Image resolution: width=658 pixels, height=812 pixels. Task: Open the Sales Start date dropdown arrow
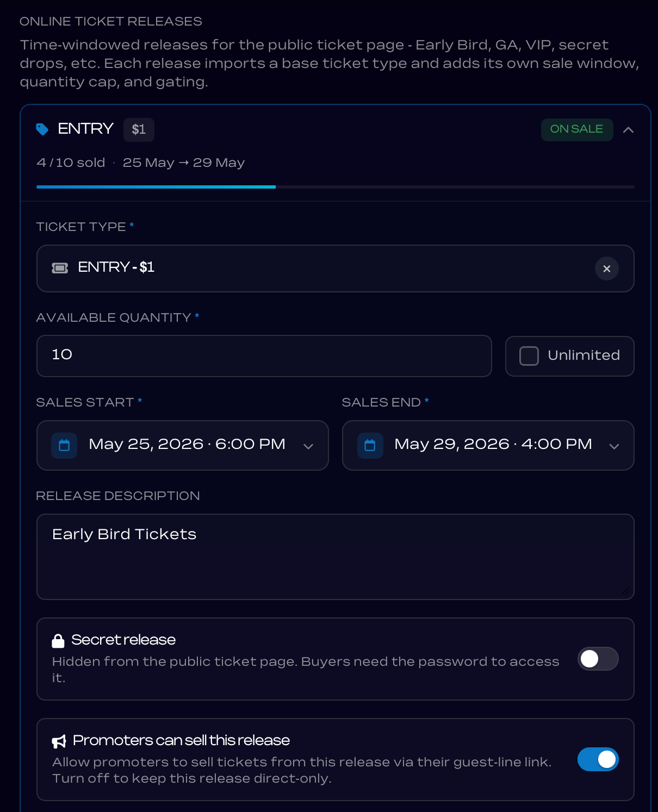click(x=308, y=446)
